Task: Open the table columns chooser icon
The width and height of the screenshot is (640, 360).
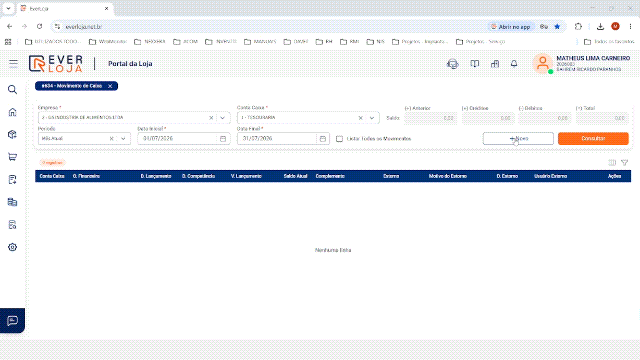Action: [612, 162]
